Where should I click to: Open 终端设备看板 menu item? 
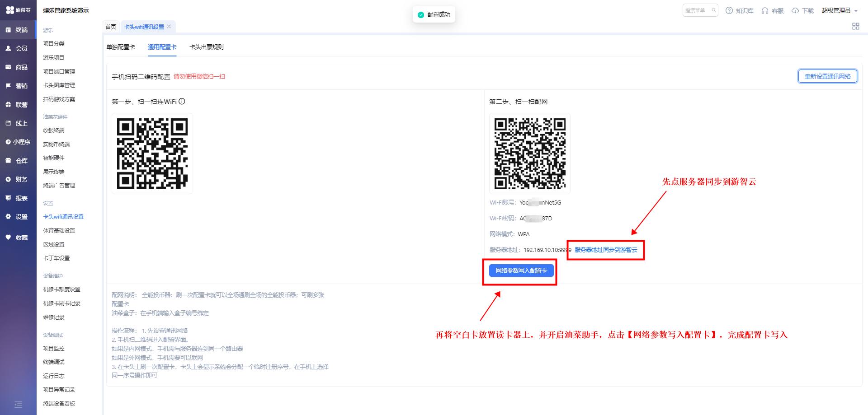[59, 404]
